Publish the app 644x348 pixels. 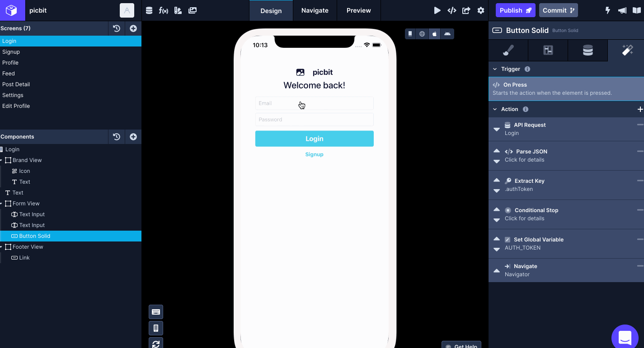coord(515,10)
